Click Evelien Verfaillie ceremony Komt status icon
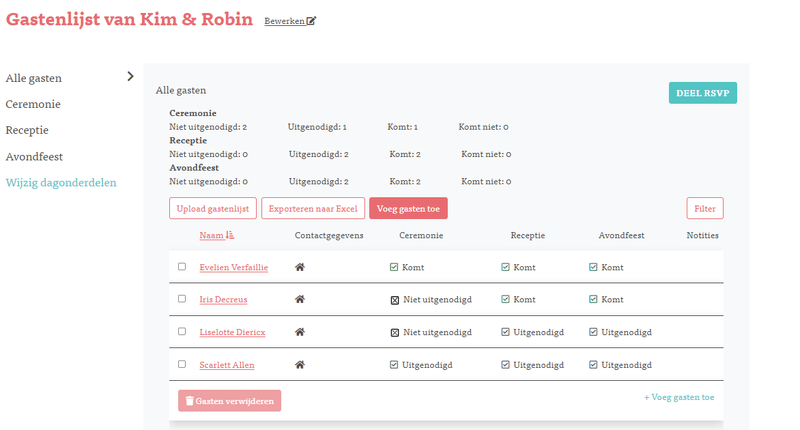This screenshot has width=800, height=430. tap(395, 268)
